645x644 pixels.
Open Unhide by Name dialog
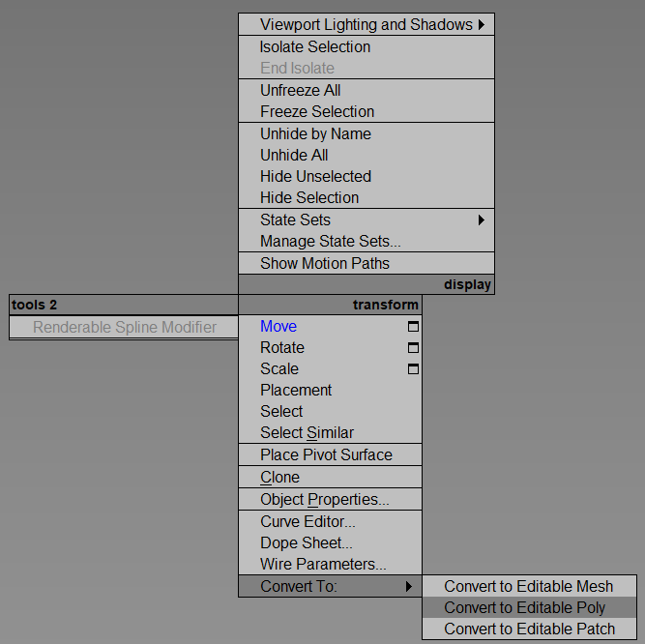[x=315, y=134]
